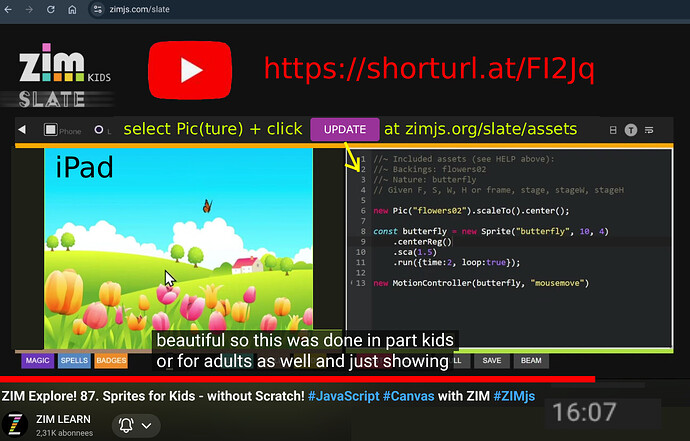
Task: Click code line '.sca(1.5)'
Action: pyautogui.click(x=415, y=252)
